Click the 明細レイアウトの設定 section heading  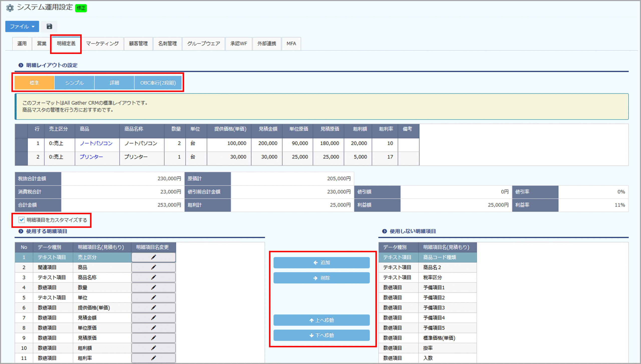click(52, 65)
